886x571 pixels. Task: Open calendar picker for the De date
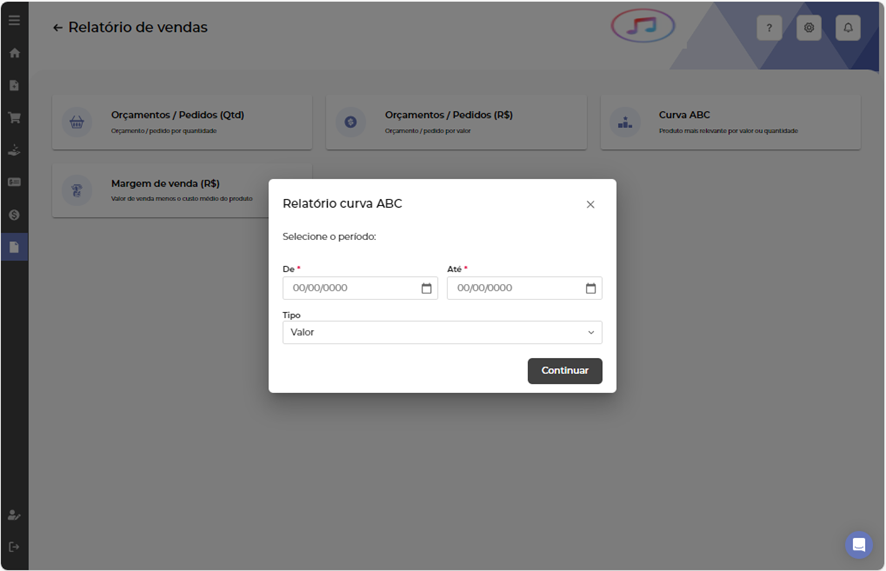(x=426, y=288)
